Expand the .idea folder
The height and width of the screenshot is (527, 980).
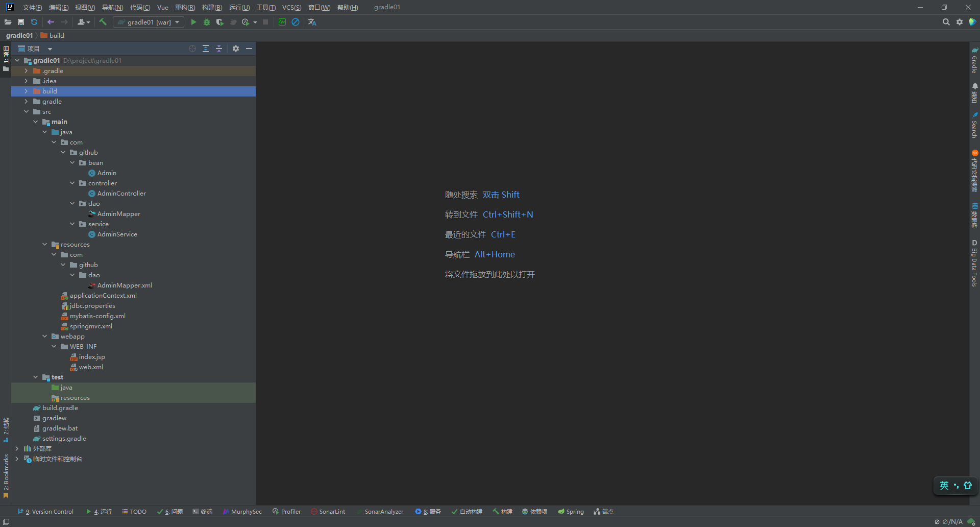[x=26, y=81]
